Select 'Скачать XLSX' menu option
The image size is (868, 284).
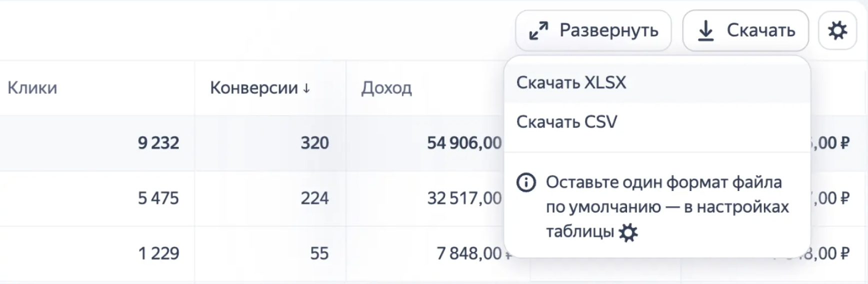point(571,82)
